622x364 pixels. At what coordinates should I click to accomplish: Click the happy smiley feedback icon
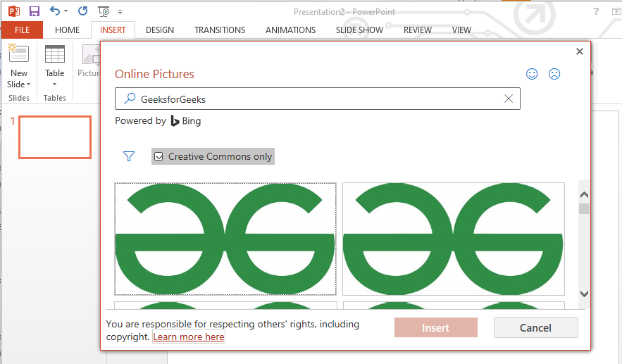pyautogui.click(x=533, y=74)
